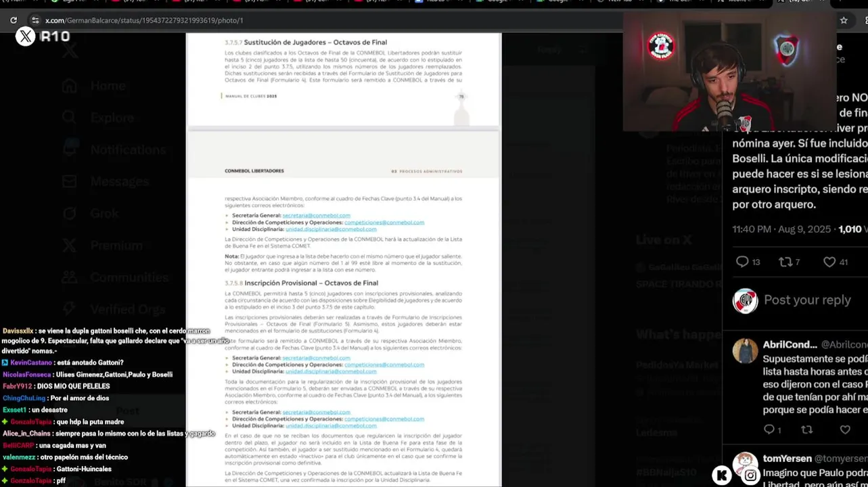868x487 pixels.
Task: Click chat message 'Por el amor de dios'
Action: [55, 398]
